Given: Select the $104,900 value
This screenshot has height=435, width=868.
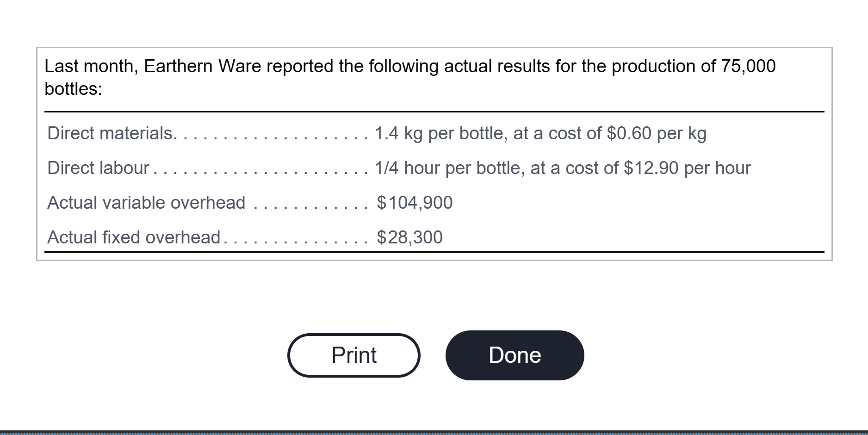Looking at the screenshot, I should pos(414,202).
